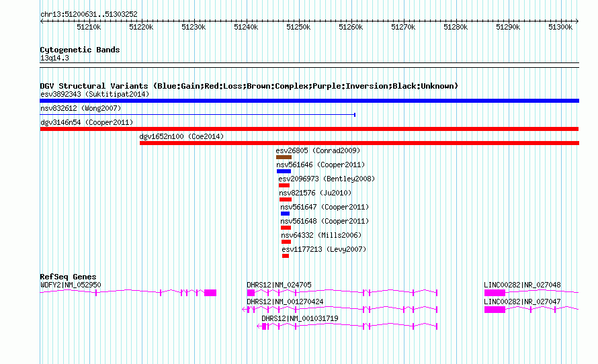Open the esv26805 (Conrad2009) label
The height and width of the screenshot is (364, 598).
[x=318, y=150]
